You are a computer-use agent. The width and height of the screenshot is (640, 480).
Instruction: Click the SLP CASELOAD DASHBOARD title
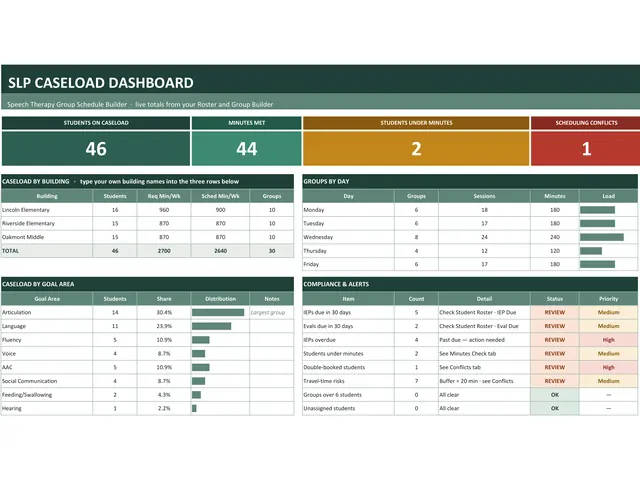pos(101,83)
